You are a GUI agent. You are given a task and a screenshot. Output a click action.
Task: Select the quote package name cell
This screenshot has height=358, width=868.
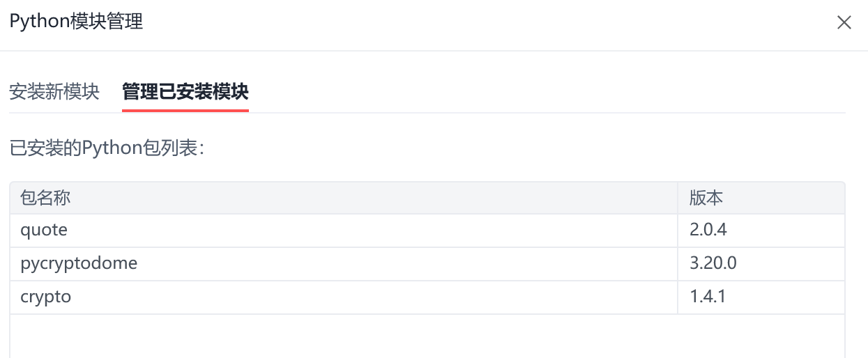[344, 231]
